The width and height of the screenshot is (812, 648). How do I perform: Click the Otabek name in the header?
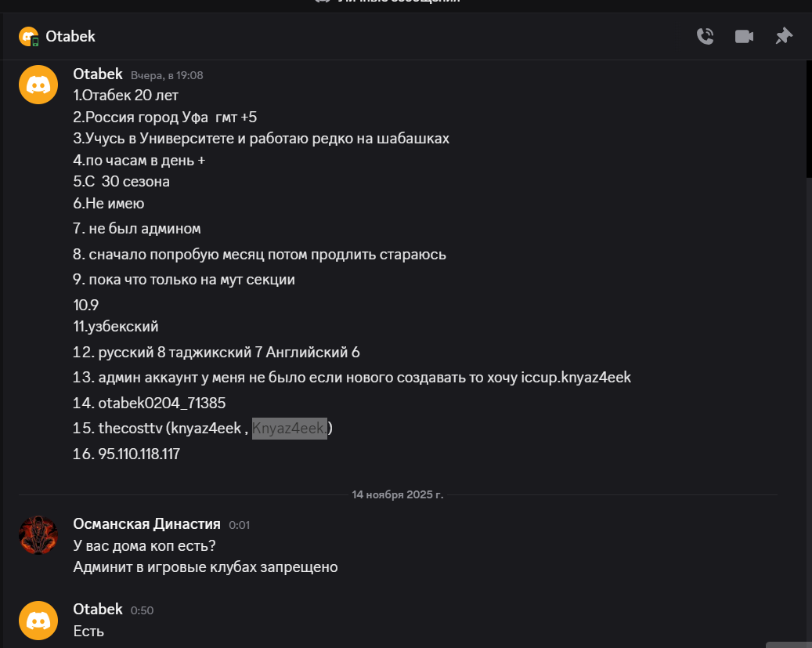click(x=70, y=36)
